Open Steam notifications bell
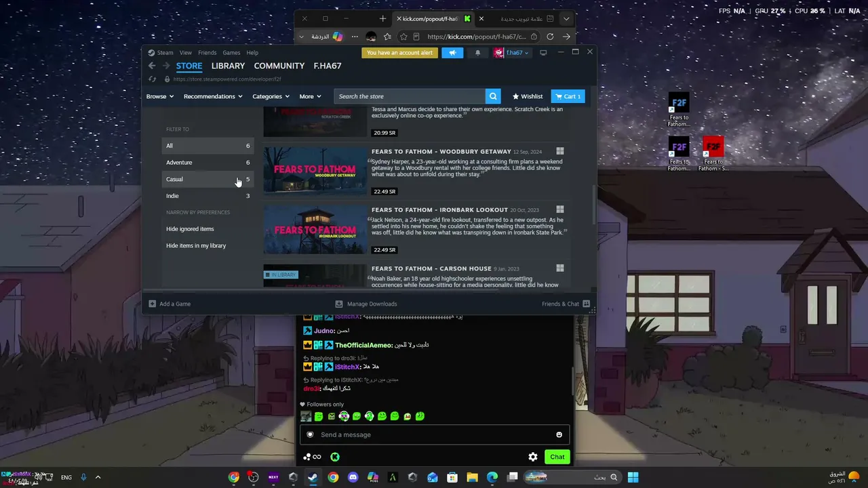 click(x=477, y=53)
